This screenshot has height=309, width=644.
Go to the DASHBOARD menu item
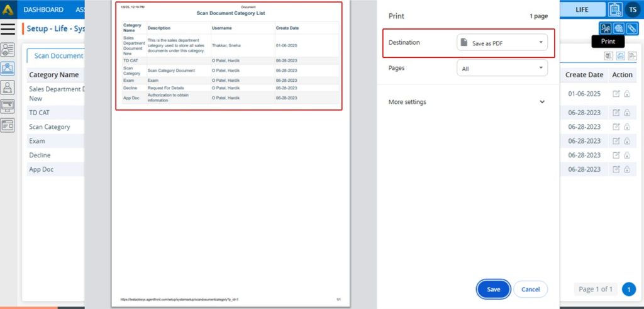[x=43, y=9]
